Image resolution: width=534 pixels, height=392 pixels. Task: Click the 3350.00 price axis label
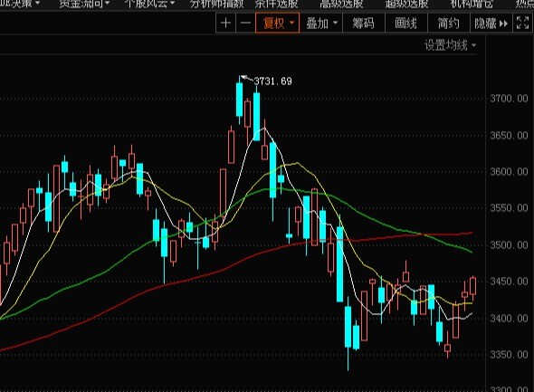coord(509,355)
